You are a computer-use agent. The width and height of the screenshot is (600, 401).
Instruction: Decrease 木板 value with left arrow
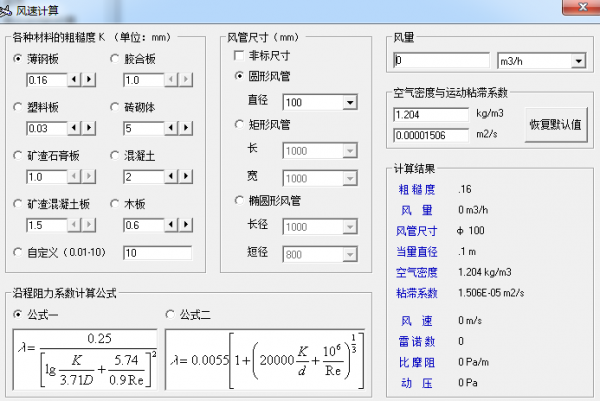point(171,225)
